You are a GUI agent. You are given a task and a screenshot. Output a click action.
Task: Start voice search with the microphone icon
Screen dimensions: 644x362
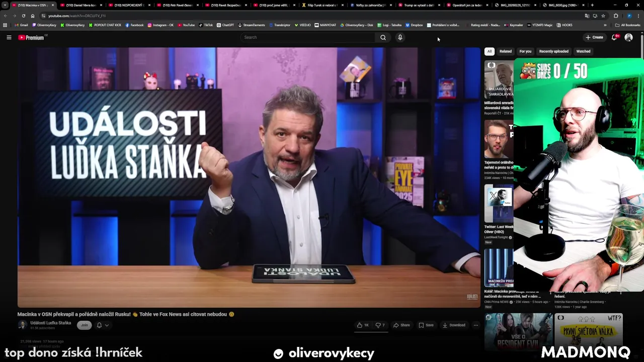(x=400, y=37)
